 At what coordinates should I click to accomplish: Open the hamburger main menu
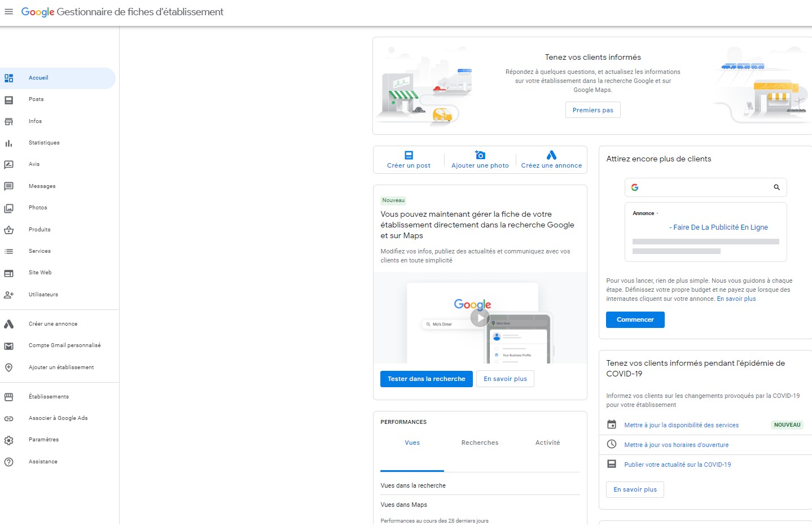[x=8, y=11]
